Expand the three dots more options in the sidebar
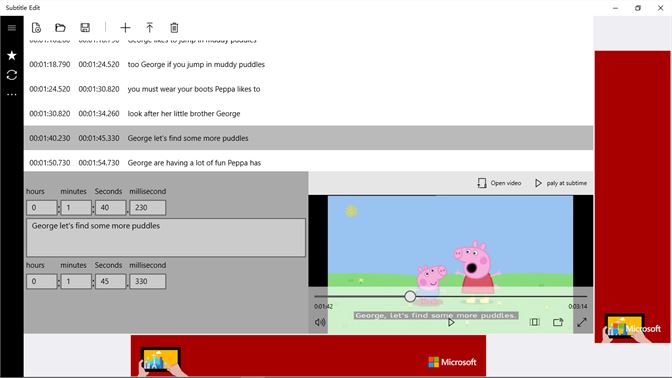 pyautogui.click(x=12, y=94)
